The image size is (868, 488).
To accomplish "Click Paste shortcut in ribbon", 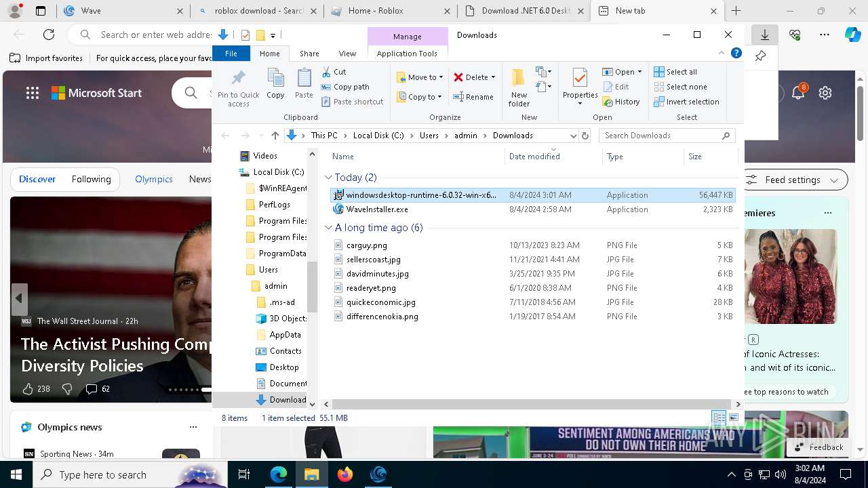I will pyautogui.click(x=352, y=102).
